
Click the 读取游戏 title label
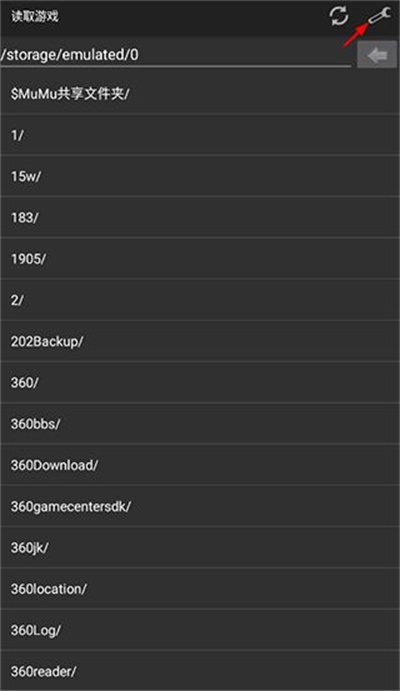(x=35, y=17)
